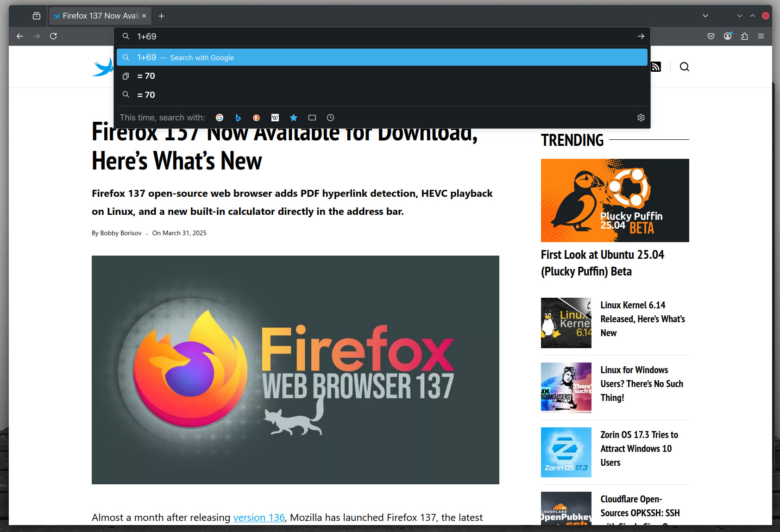780x532 pixels.
Task: Open the list all tabs dropdown
Action: [x=705, y=16]
